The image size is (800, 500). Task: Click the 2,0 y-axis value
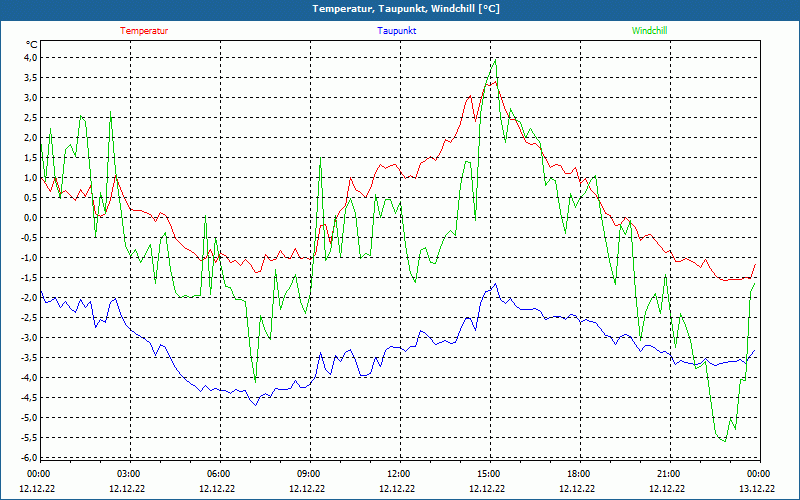point(31,137)
